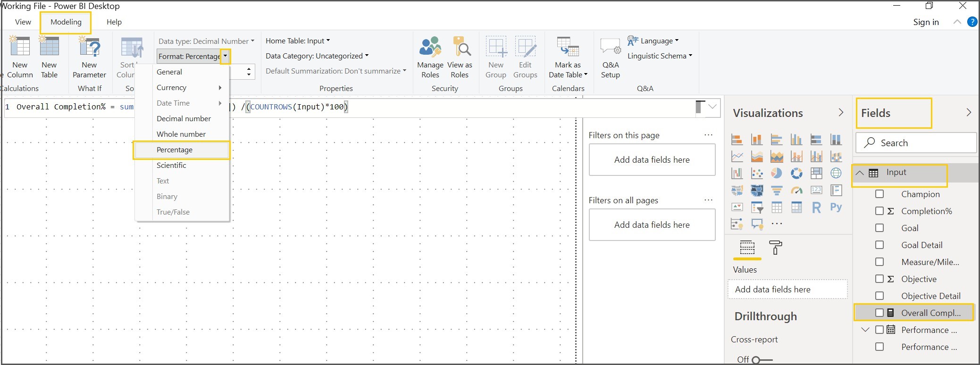Insert a Python visual
980x365 pixels.
pos(836,207)
